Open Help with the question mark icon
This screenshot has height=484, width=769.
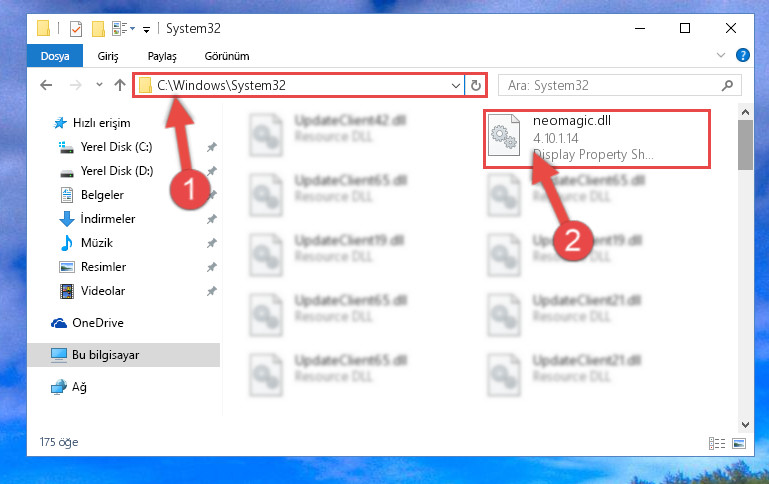743,55
